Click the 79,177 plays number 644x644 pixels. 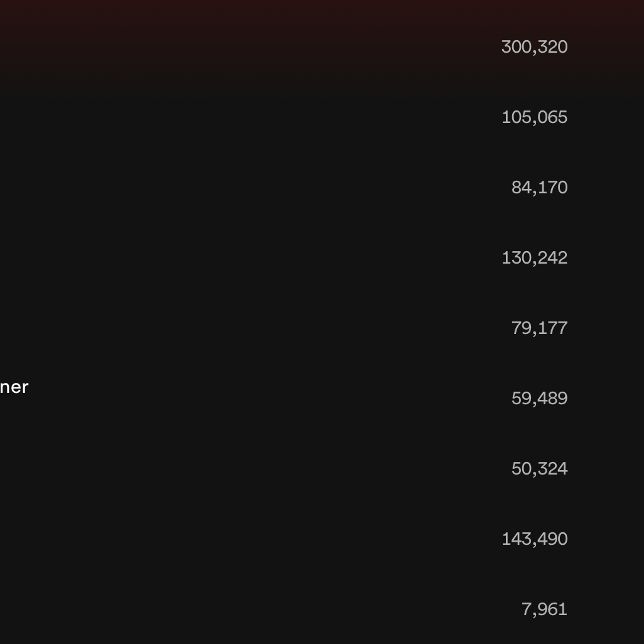pyautogui.click(x=539, y=328)
